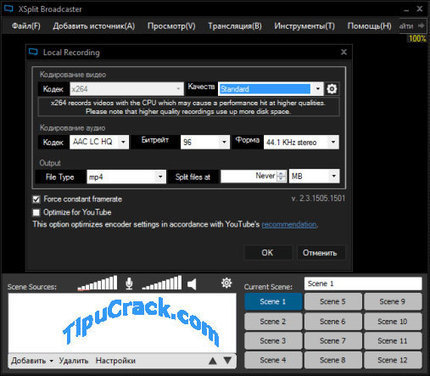Click the Current Scene name field
The image size is (430, 376).
[x=363, y=284]
